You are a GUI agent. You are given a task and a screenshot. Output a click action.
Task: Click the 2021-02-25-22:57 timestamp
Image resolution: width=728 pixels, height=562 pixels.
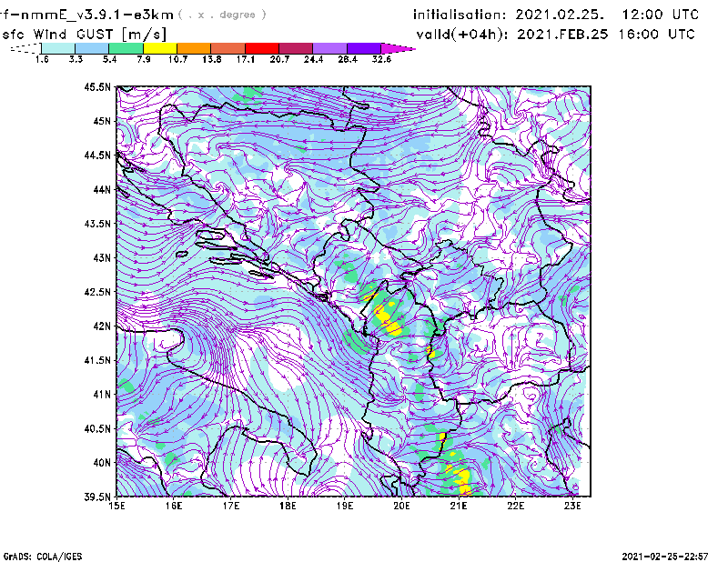pyautogui.click(x=665, y=556)
